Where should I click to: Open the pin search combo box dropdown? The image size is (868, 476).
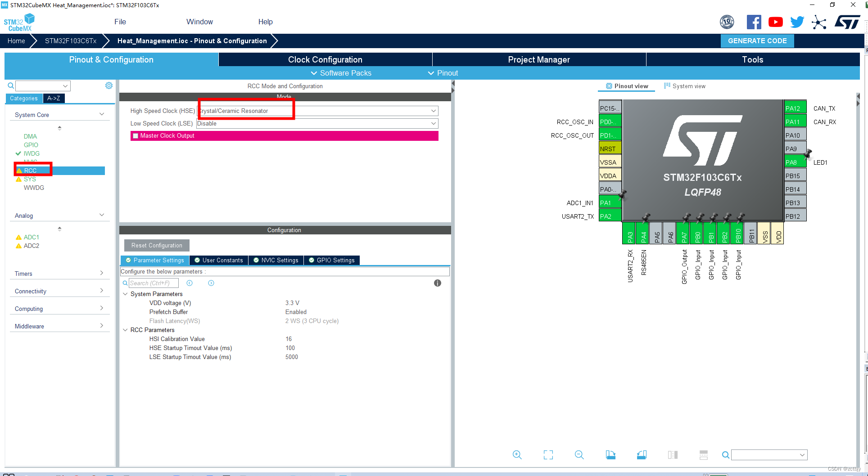[802, 455]
